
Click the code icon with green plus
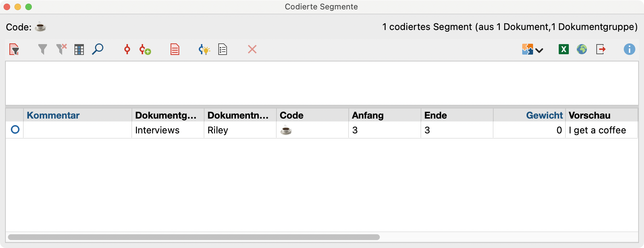(x=145, y=50)
